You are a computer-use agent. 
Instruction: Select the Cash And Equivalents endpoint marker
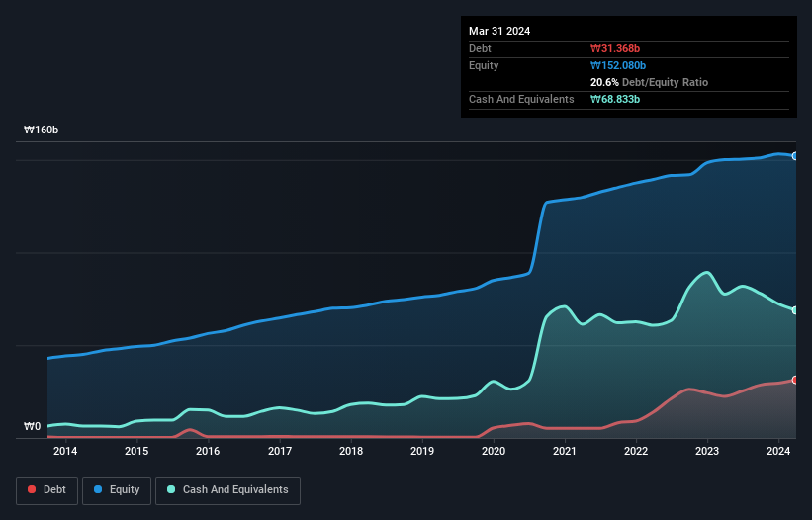(x=795, y=310)
